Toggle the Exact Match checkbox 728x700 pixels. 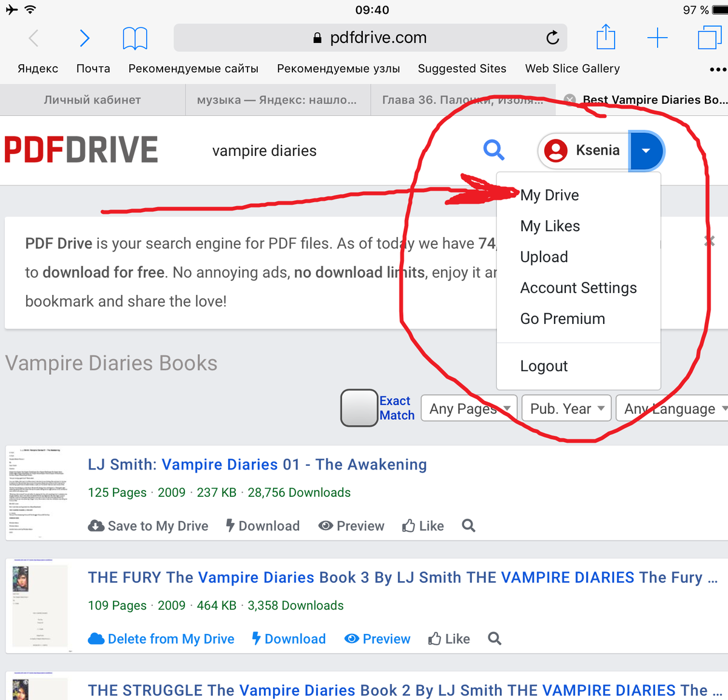(359, 408)
